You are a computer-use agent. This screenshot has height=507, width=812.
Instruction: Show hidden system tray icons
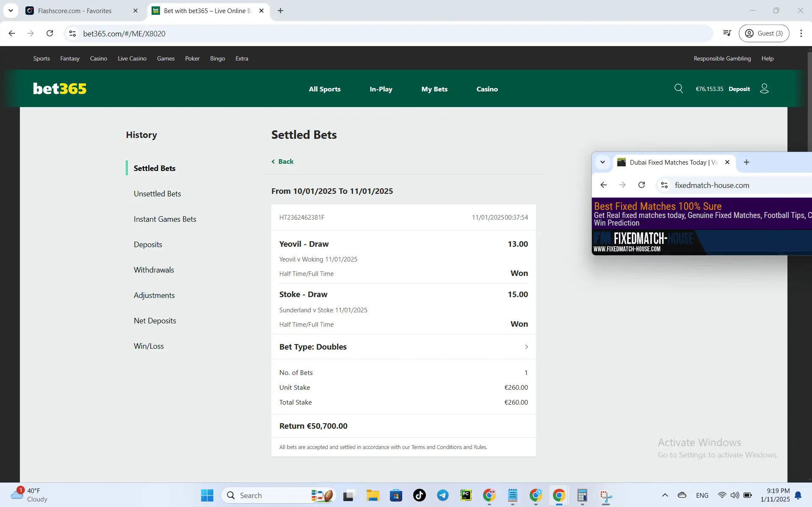pos(665,495)
